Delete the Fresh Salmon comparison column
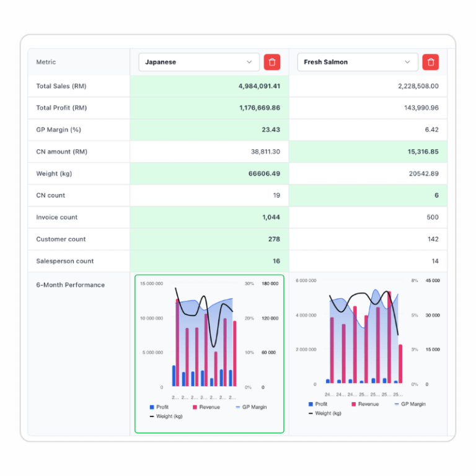This screenshot has width=476, height=476. pyautogui.click(x=431, y=62)
